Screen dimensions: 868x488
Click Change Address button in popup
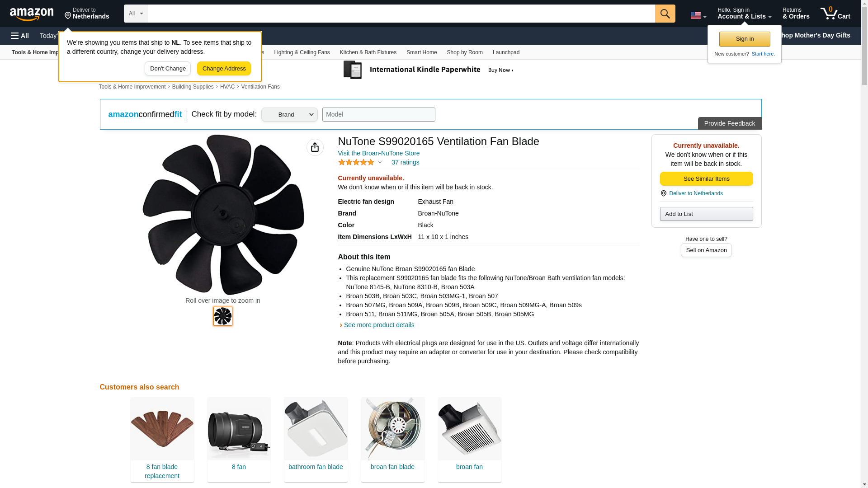224,69
